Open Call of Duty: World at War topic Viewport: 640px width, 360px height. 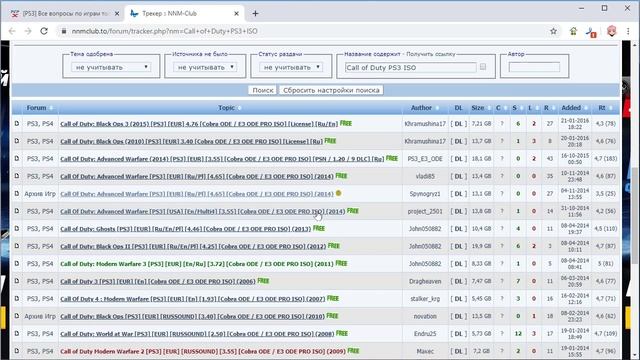(197, 334)
